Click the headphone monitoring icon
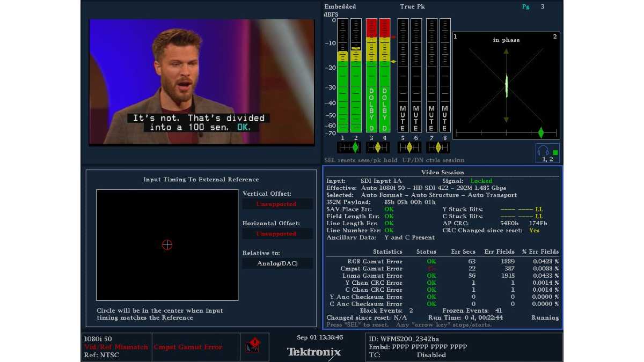The image size is (644, 362). 547,153
